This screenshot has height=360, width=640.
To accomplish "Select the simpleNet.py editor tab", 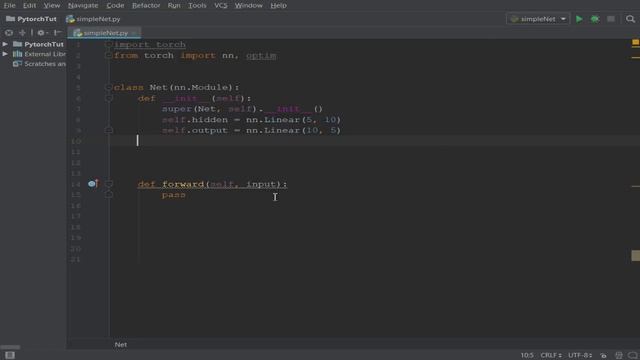I will point(104,33).
